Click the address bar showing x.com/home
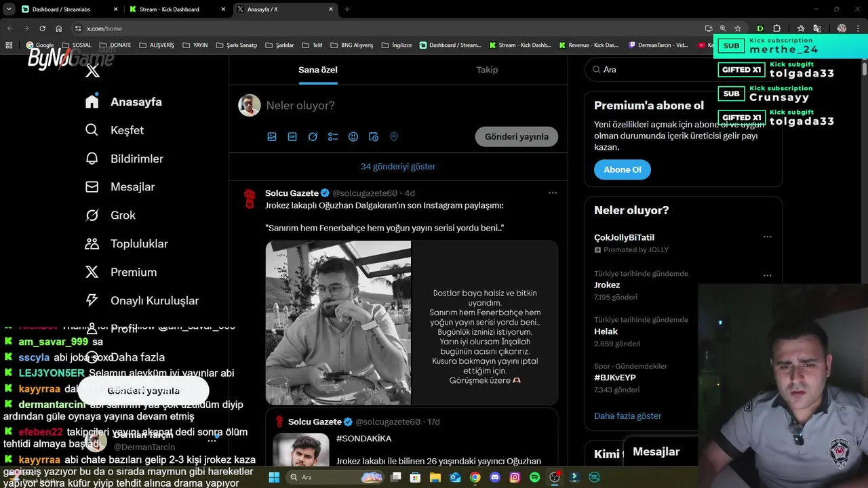Screen dimensions: 868x488 [x=387, y=28]
